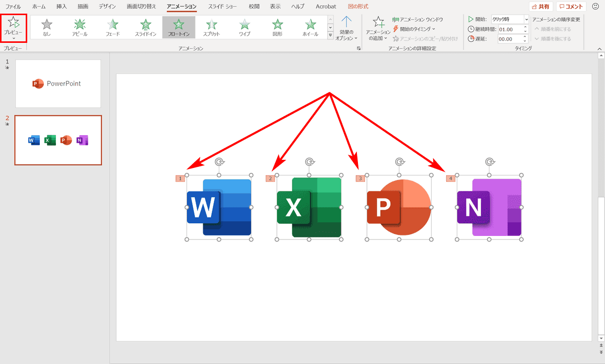The width and height of the screenshot is (605, 364).
Task: Go to previous slide with double-up arrow
Action: (600, 345)
